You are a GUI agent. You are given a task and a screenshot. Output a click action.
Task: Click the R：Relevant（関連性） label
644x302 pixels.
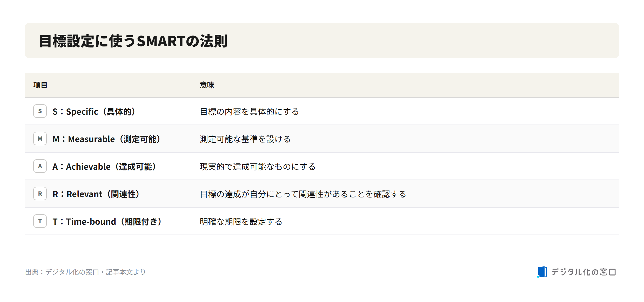(x=96, y=194)
